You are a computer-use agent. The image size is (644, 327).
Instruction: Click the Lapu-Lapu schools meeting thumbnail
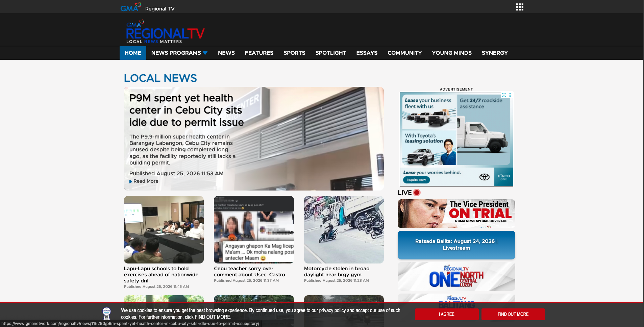(164, 230)
